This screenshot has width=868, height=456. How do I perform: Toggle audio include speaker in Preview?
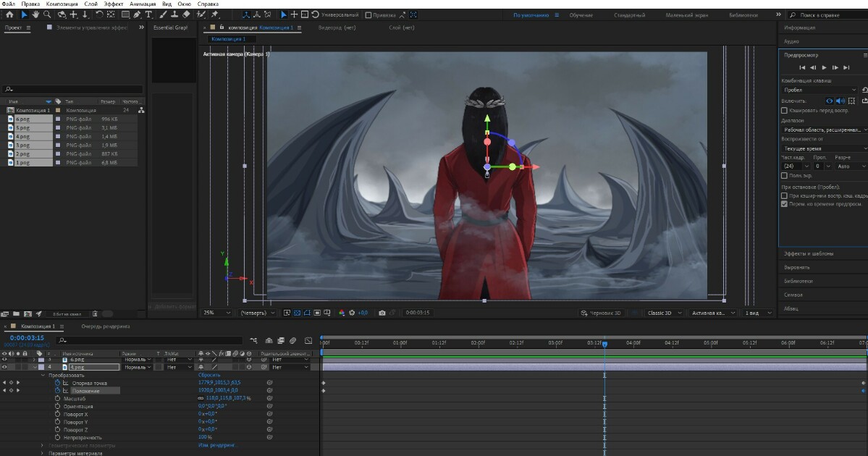pos(840,101)
